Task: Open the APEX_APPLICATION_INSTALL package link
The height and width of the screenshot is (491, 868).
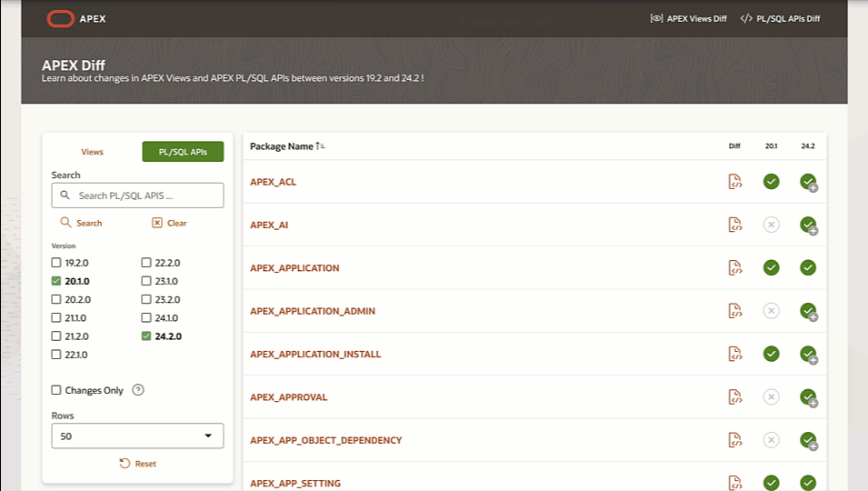Action: point(315,355)
